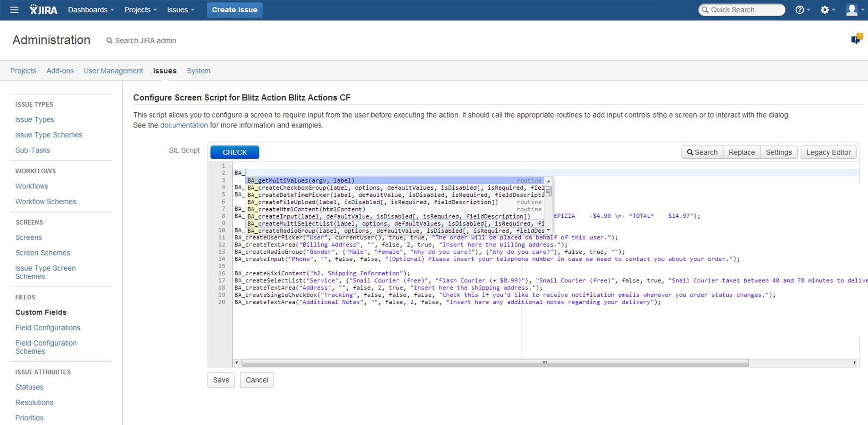Viewport: 868px width, 425px height.
Task: Click the Cancel button
Action: (x=257, y=380)
